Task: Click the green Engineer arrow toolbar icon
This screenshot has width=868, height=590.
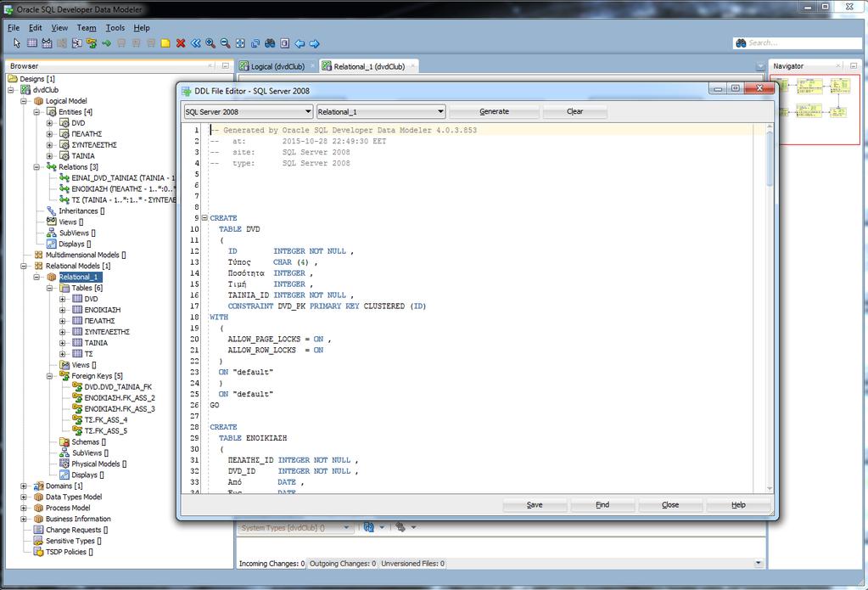Action: (x=106, y=43)
